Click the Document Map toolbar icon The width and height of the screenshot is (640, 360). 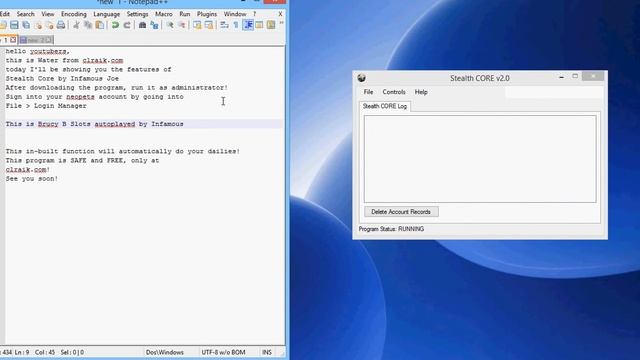[271, 25]
